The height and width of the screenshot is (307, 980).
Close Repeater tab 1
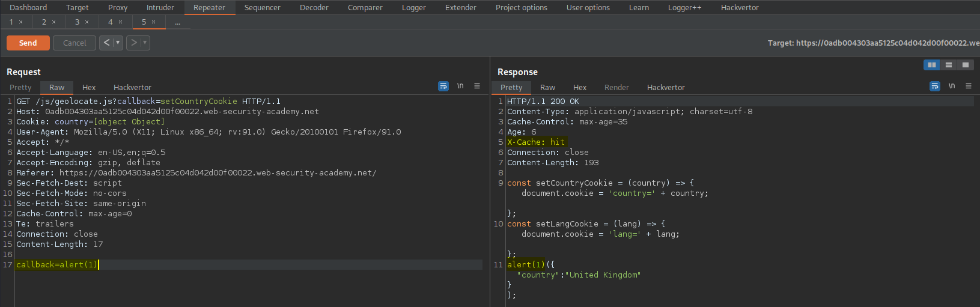point(21,22)
